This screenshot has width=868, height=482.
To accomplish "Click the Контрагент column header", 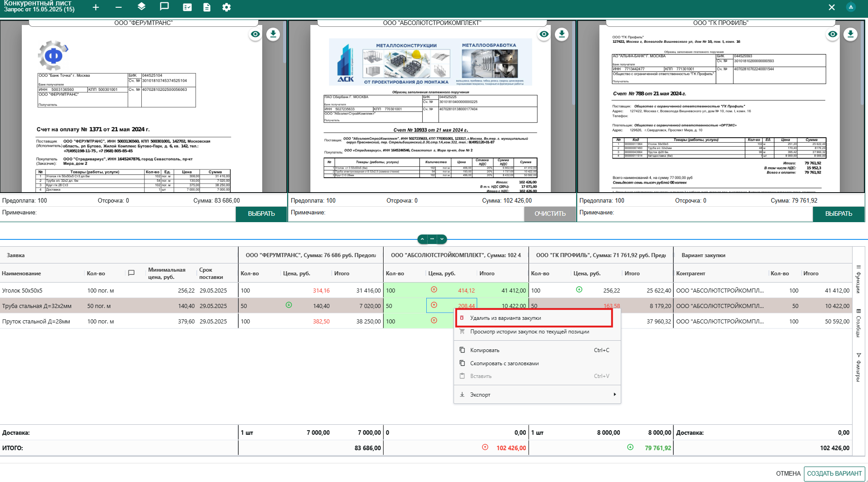I will [x=691, y=273].
